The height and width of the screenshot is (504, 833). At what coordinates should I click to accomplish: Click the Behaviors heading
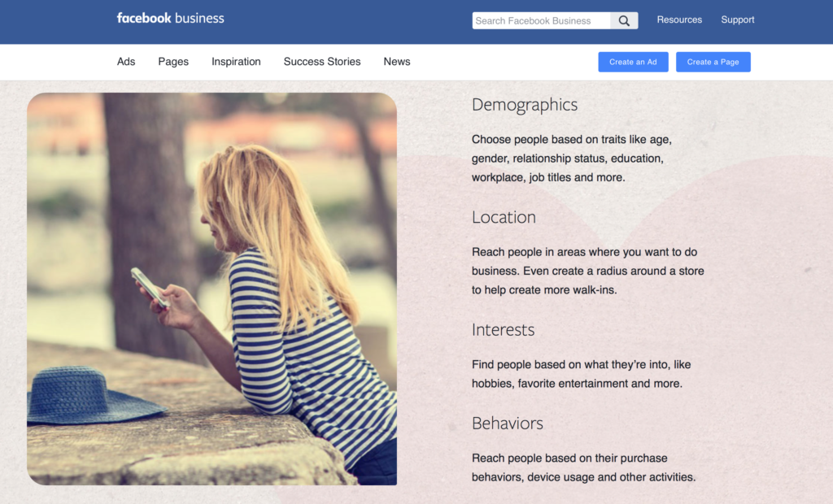click(x=507, y=424)
